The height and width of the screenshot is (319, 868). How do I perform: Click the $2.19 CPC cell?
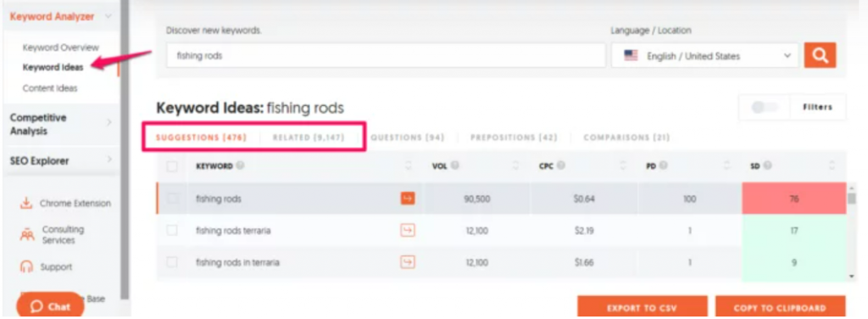584,231
